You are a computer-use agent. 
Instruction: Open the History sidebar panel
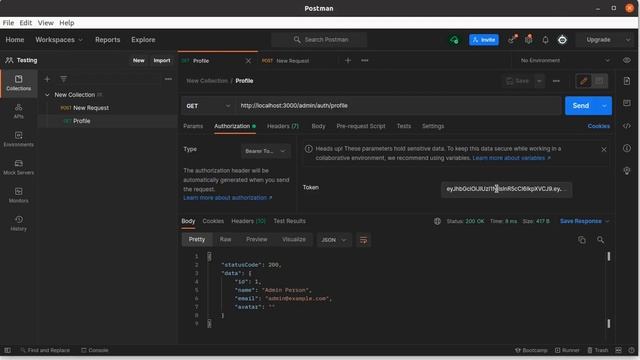[18, 223]
